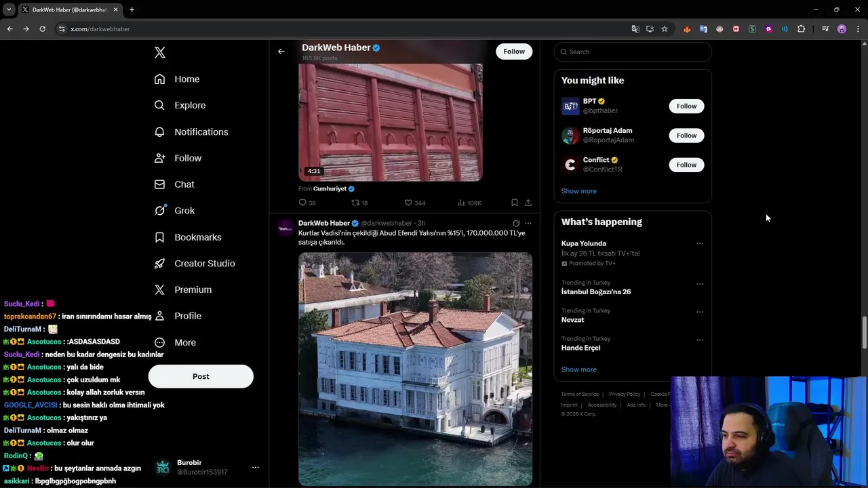Image resolution: width=868 pixels, height=488 pixels.
Task: Open the Chrome profile avatar
Action: coord(842,29)
